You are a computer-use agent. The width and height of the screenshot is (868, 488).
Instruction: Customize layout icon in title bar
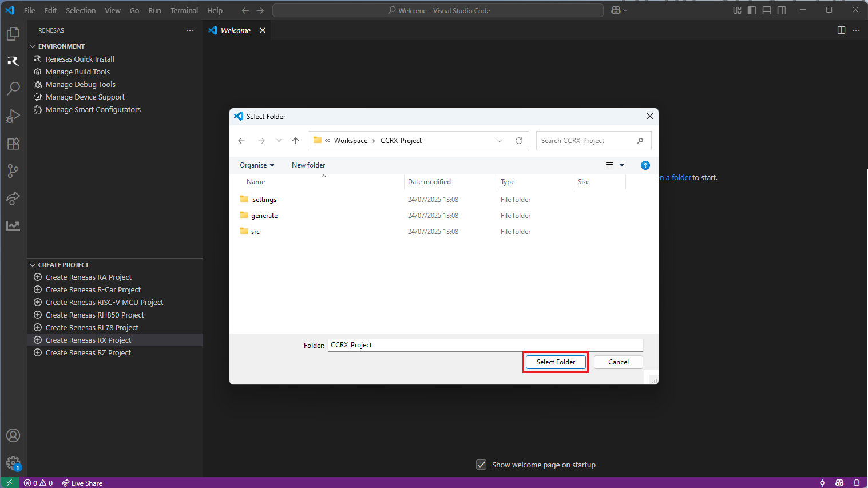(737, 10)
